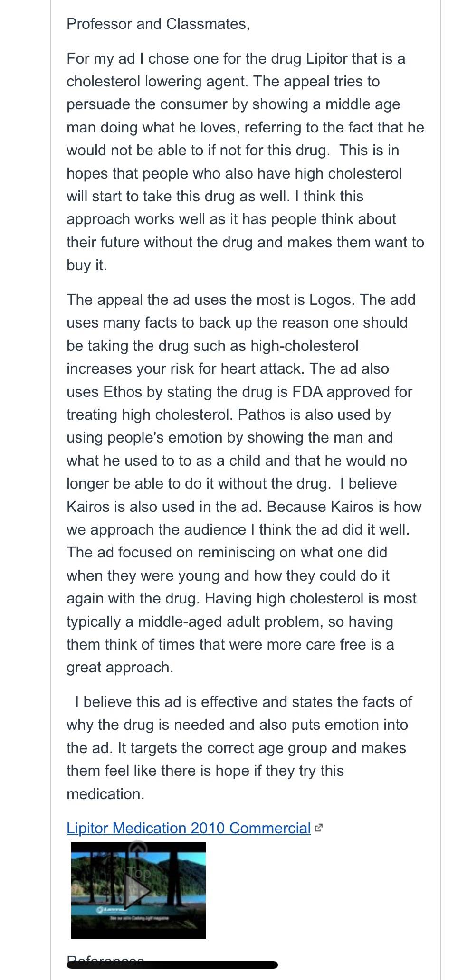The width and height of the screenshot is (467, 980).
Task: Tap the sentence starting "I believe Kairos"
Action: coord(244,495)
